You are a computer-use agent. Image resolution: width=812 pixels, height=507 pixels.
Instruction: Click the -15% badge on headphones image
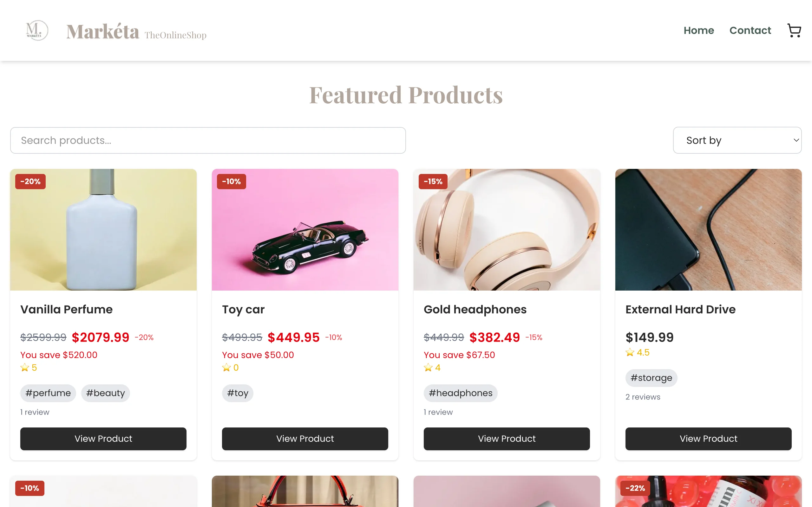click(x=433, y=181)
